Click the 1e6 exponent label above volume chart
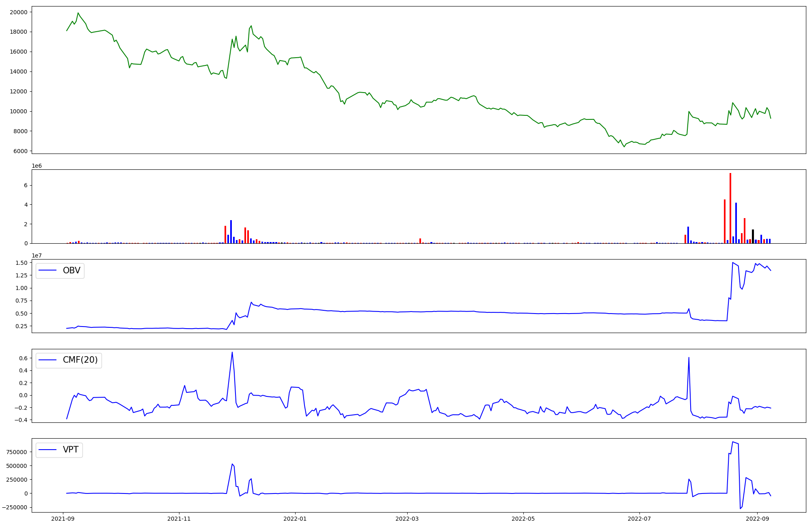The width and height of the screenshot is (812, 528). [x=37, y=166]
